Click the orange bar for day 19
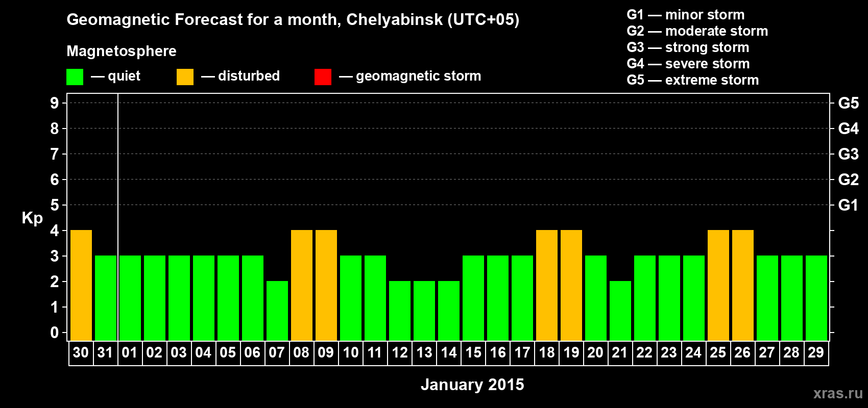 click(571, 286)
